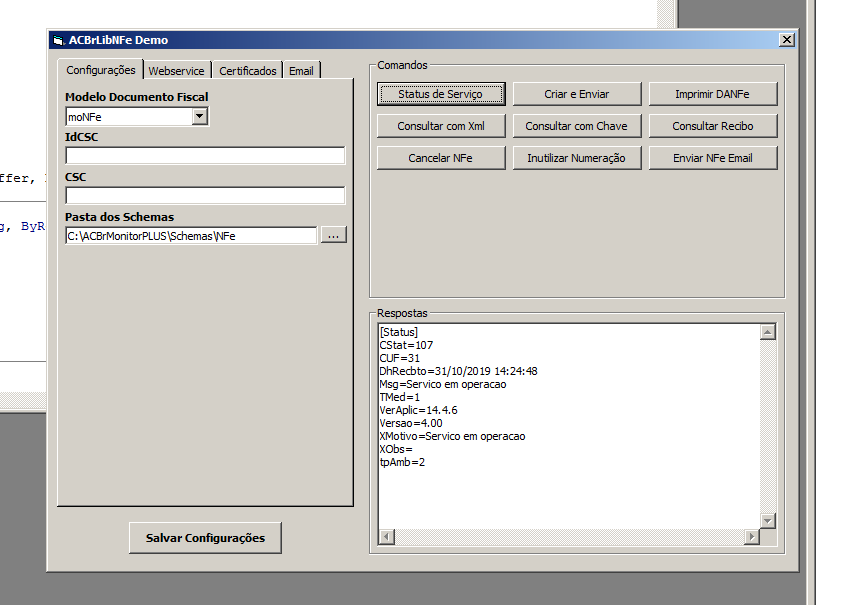Focus the CSC input field
The image size is (843, 605).
[x=205, y=195]
